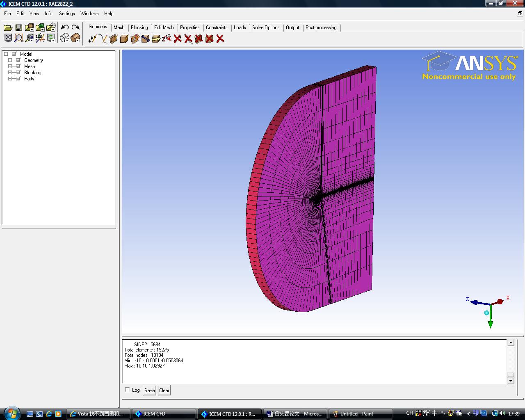The height and width of the screenshot is (420, 525).
Task: Click the Clear button in message panel
Action: click(x=164, y=390)
